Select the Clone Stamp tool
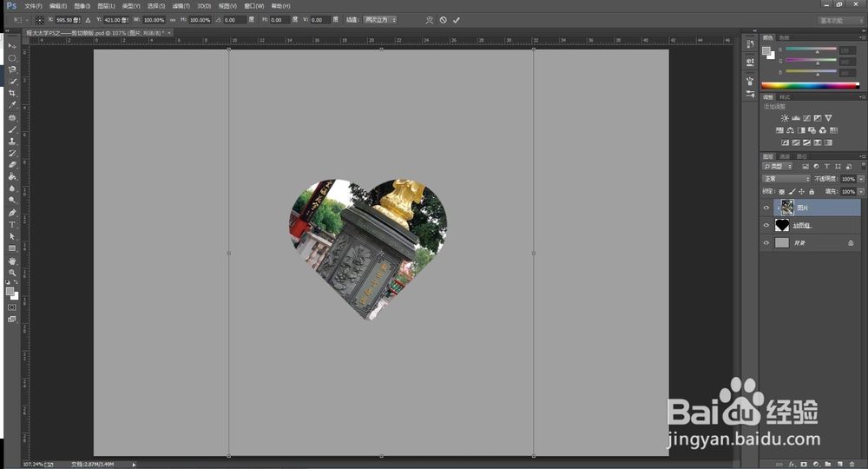The image size is (868, 469). tap(12, 142)
